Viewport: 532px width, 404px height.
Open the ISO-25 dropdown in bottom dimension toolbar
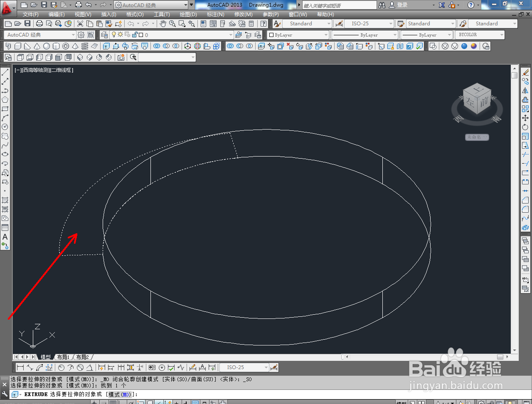tap(244, 367)
